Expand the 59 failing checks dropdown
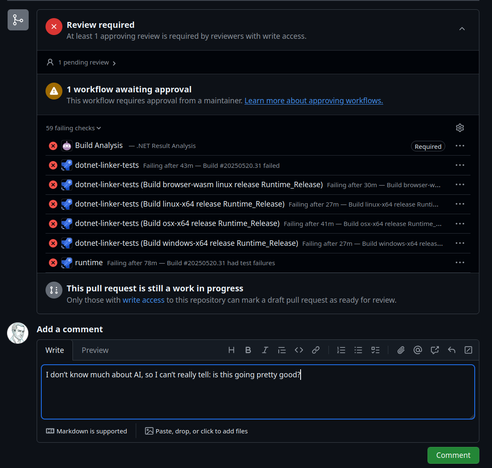 coord(73,128)
